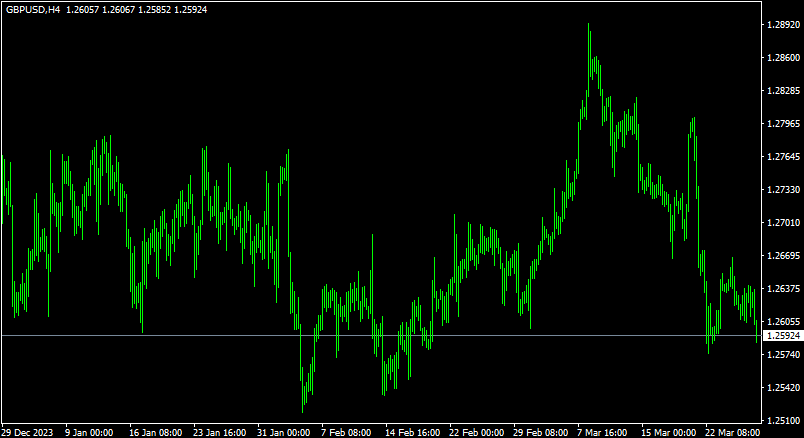Click the 1.27965 price axis value
Screen dimensions: 804x438
pos(783,124)
